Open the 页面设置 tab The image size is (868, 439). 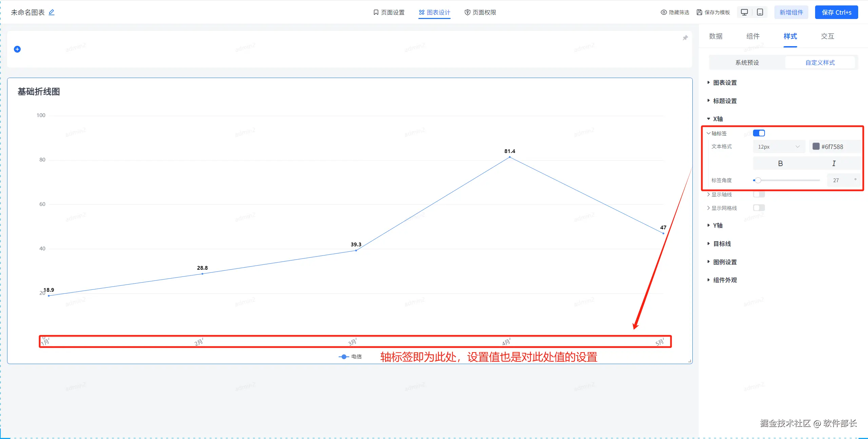pyautogui.click(x=389, y=12)
